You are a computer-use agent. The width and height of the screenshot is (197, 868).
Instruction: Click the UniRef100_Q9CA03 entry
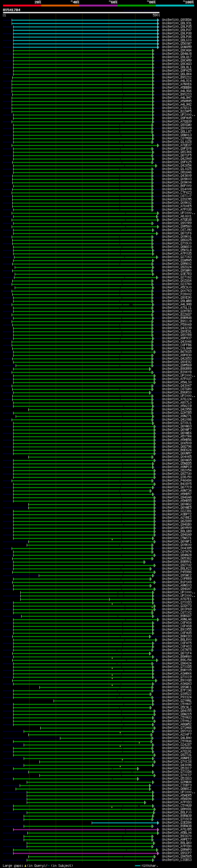176,64
